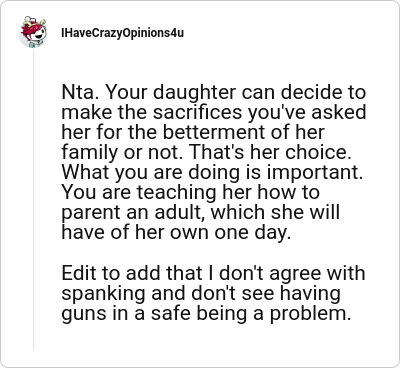Open the commenter's Snoo avatar
Image resolution: width=400 pixels, height=368 pixels.
tap(33, 32)
